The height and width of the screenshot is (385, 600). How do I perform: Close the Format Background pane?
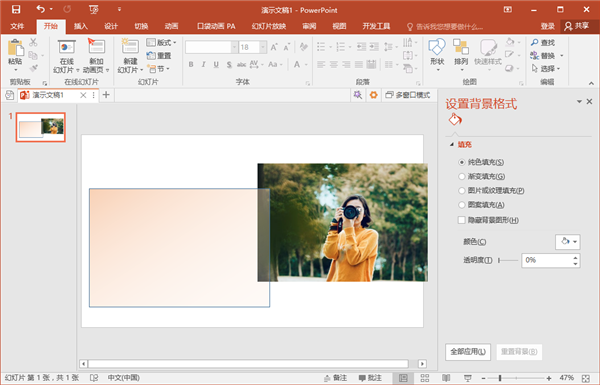click(x=589, y=101)
